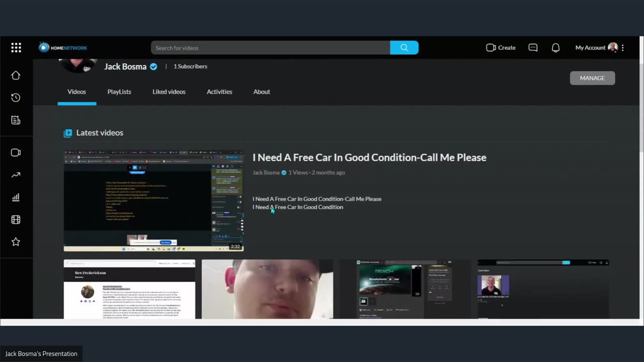Switch to the Liked videos tab
The image size is (644, 362).
169,92
